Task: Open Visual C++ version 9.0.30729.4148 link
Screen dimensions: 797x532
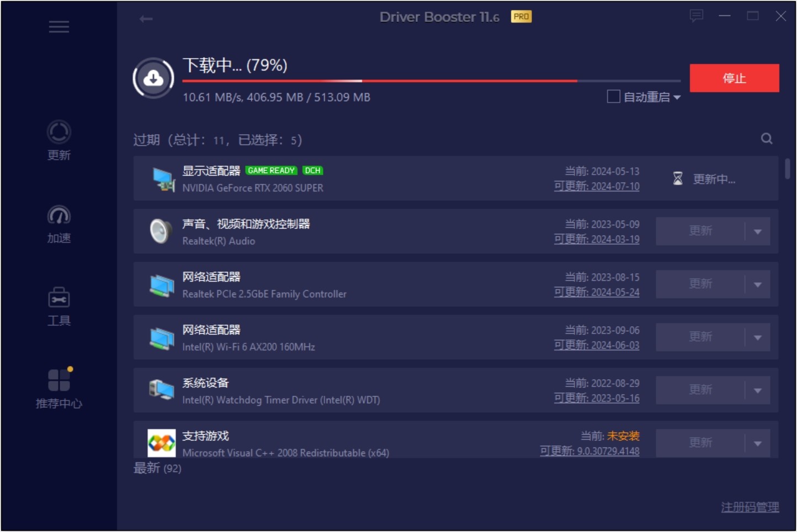Action: tap(589, 451)
